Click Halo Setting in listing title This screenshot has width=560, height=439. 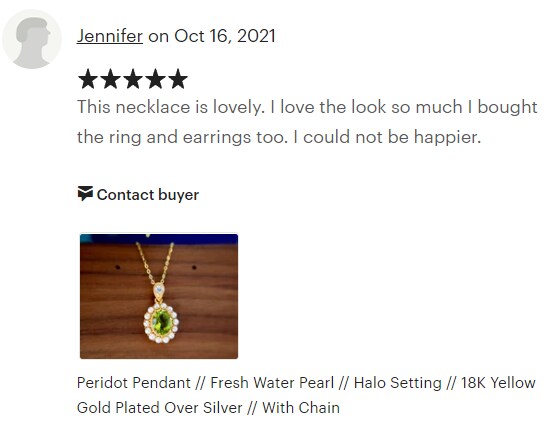coord(398,383)
